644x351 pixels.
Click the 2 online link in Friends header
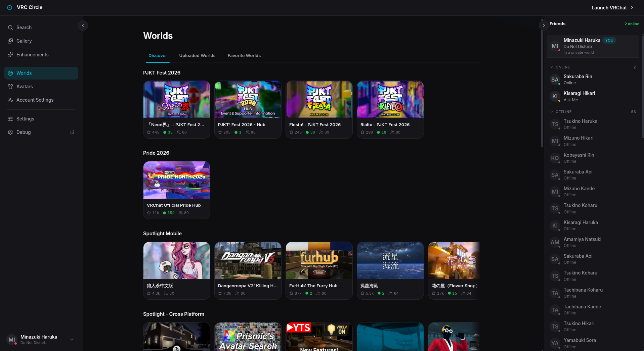tap(632, 24)
